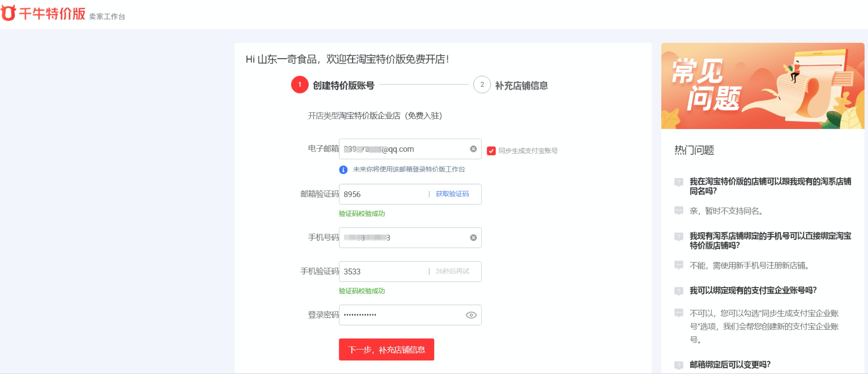The width and height of the screenshot is (868, 374).
Task: Click phone 验证码校验成功 message below 3533
Action: [x=362, y=291]
